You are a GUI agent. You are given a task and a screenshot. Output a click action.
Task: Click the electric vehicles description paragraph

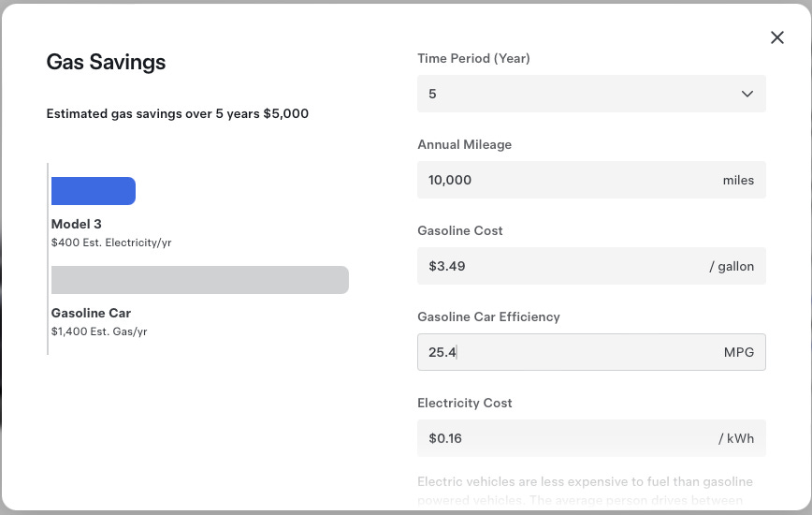coord(585,491)
